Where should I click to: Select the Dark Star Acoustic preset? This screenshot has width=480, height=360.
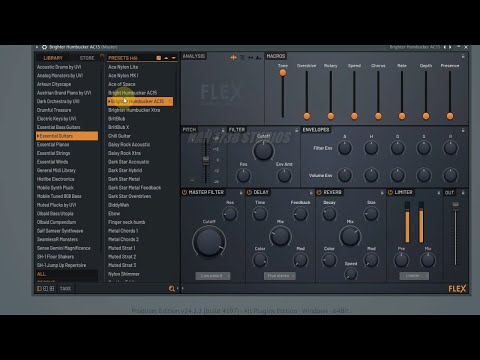click(x=129, y=162)
